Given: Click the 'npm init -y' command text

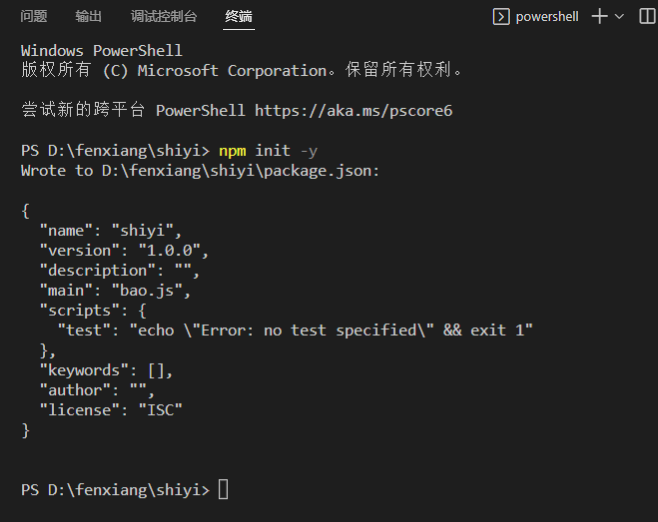Looking at the screenshot, I should [x=269, y=150].
